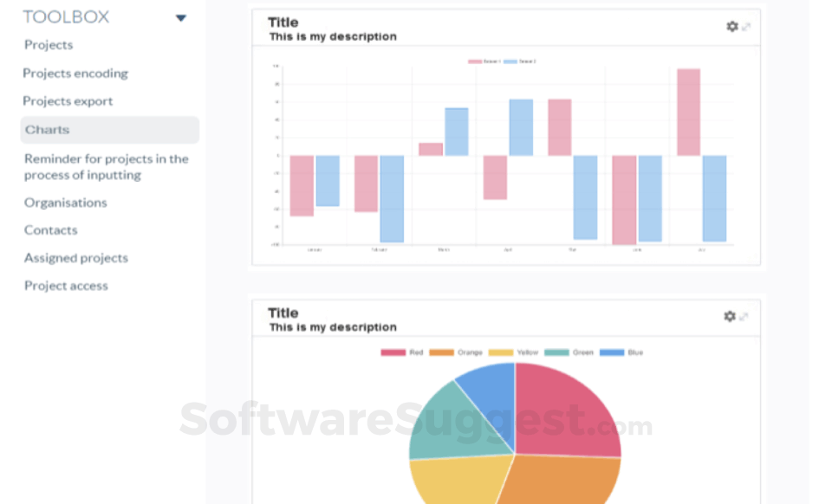
Task: Expand the pie chart card to fullscreen
Action: pyautogui.click(x=744, y=317)
